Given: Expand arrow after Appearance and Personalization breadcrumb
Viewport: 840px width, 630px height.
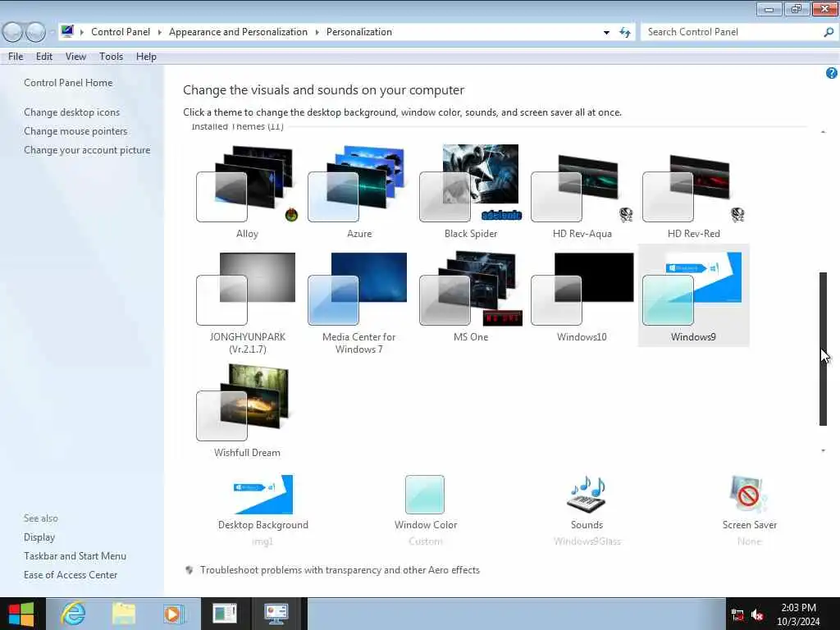Looking at the screenshot, I should [317, 32].
